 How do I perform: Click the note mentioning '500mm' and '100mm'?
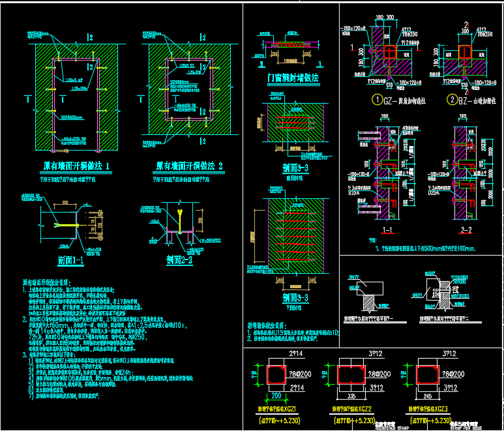pos(425,248)
